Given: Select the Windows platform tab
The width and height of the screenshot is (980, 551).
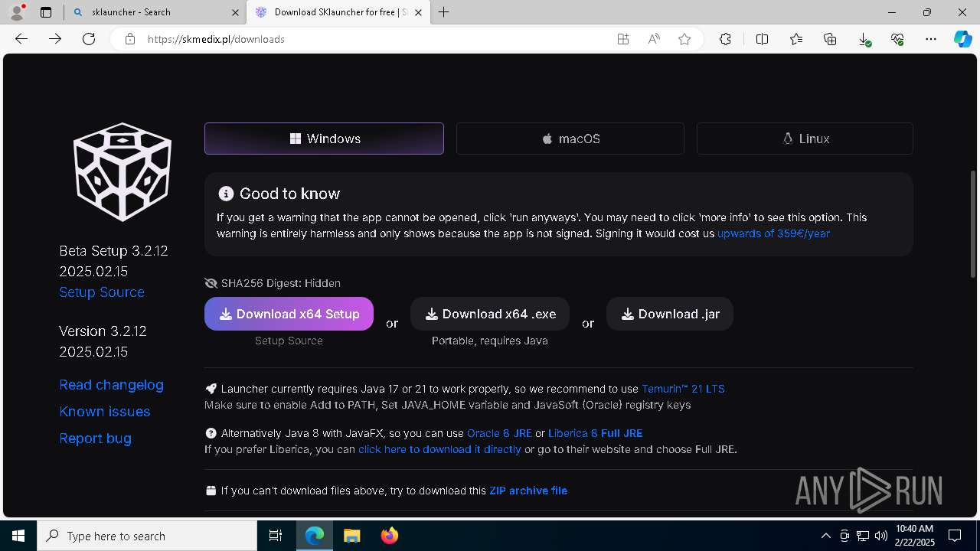Looking at the screenshot, I should pos(324,139).
